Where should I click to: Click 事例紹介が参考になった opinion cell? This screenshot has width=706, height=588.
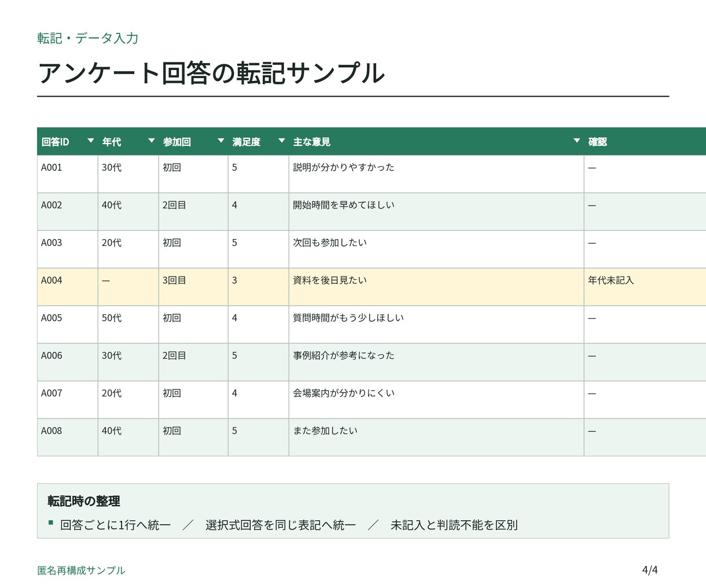click(x=436, y=362)
